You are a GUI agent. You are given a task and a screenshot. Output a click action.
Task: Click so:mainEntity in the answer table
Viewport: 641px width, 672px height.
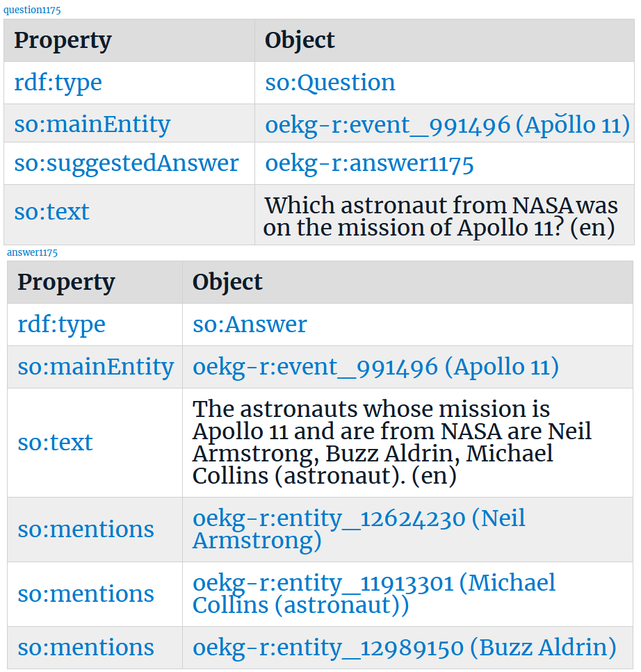[x=96, y=367]
